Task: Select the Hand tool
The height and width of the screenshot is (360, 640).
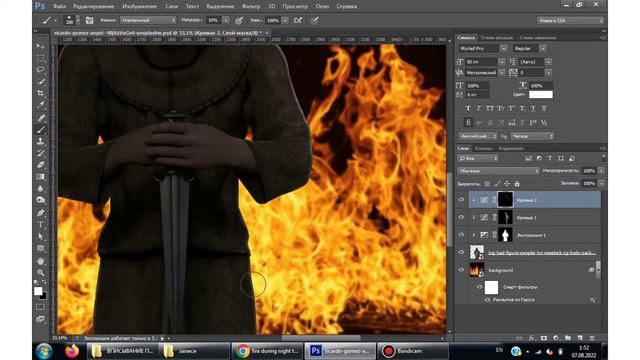Action: [x=40, y=261]
